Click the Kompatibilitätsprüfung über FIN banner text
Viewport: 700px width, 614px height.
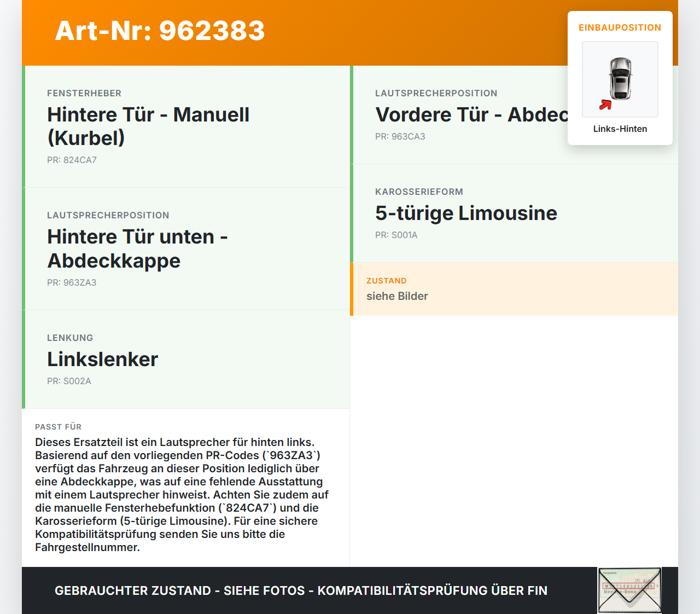pos(301,590)
